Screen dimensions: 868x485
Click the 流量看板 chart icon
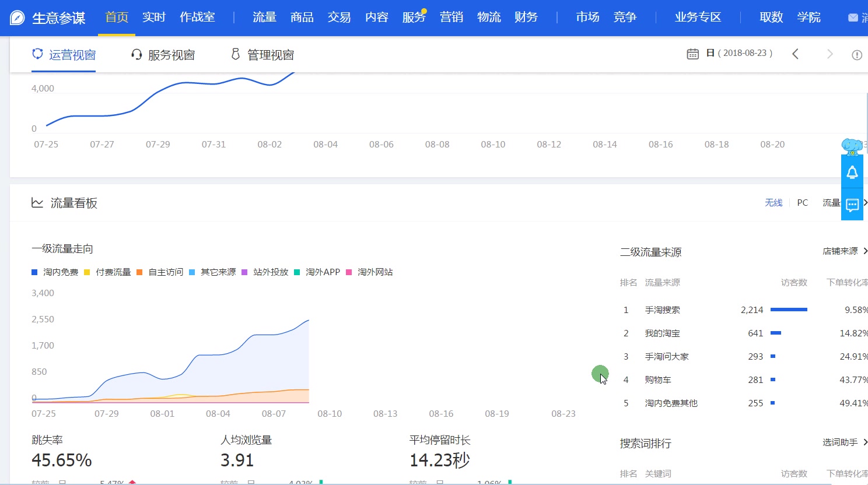click(x=37, y=203)
